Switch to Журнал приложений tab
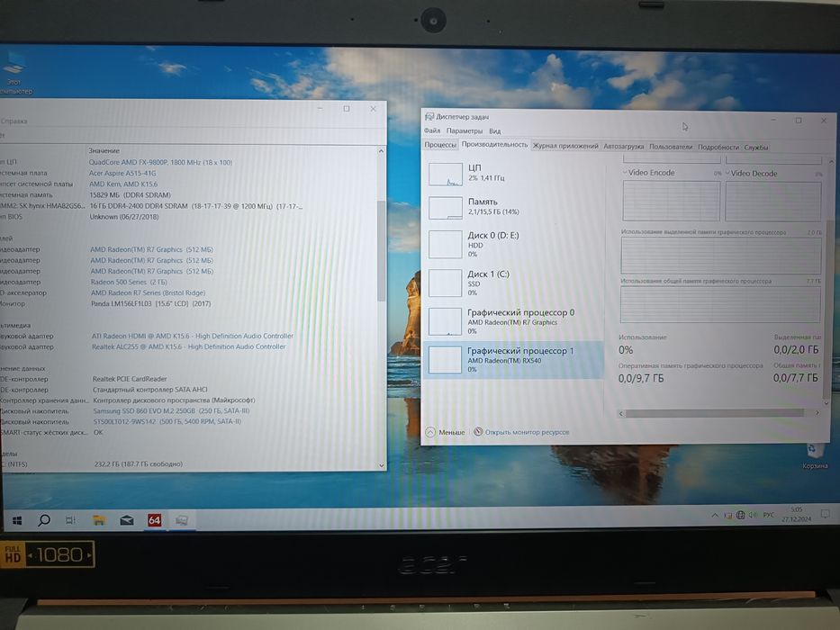The width and height of the screenshot is (840, 630). 565,146
